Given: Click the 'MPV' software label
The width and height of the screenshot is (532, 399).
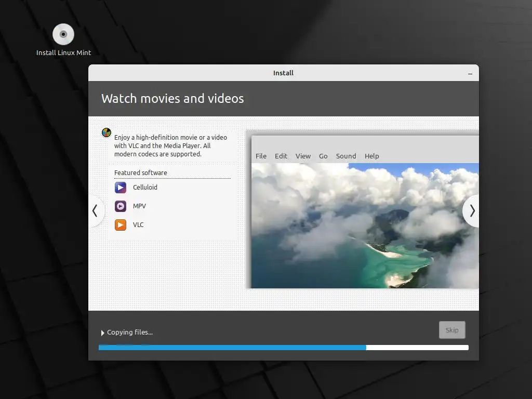Looking at the screenshot, I should click(x=139, y=206).
